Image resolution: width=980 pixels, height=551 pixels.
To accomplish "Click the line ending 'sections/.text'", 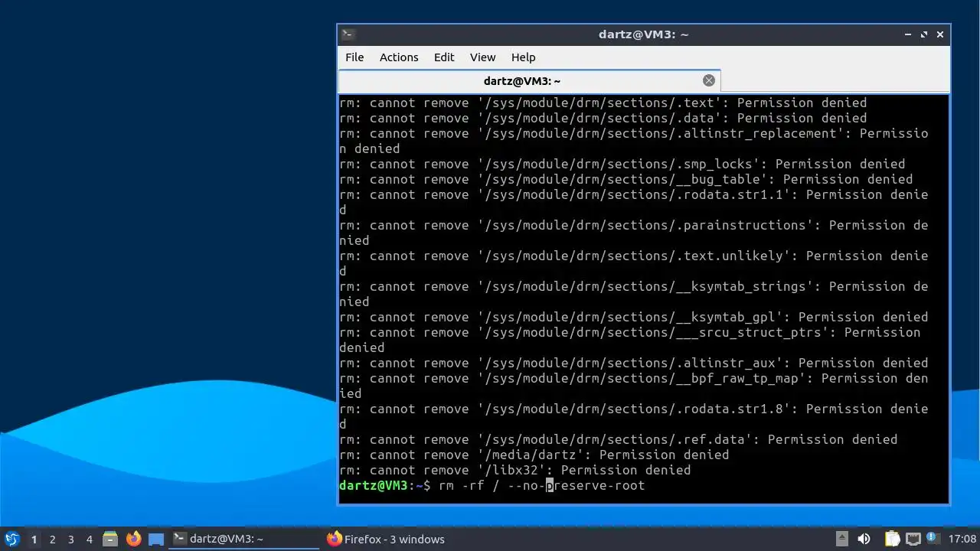I will pos(603,103).
